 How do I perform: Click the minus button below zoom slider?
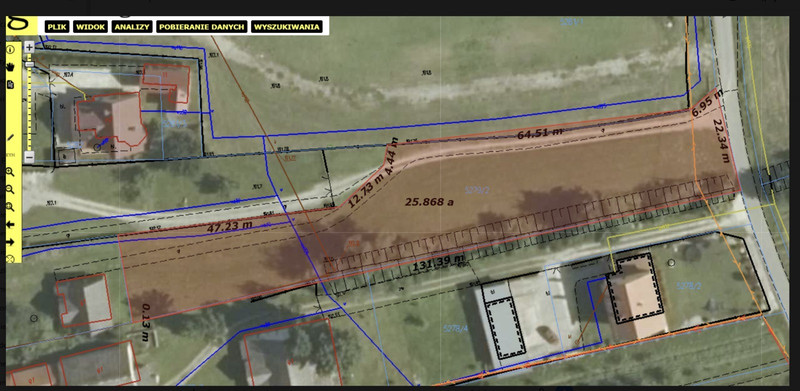[29, 157]
